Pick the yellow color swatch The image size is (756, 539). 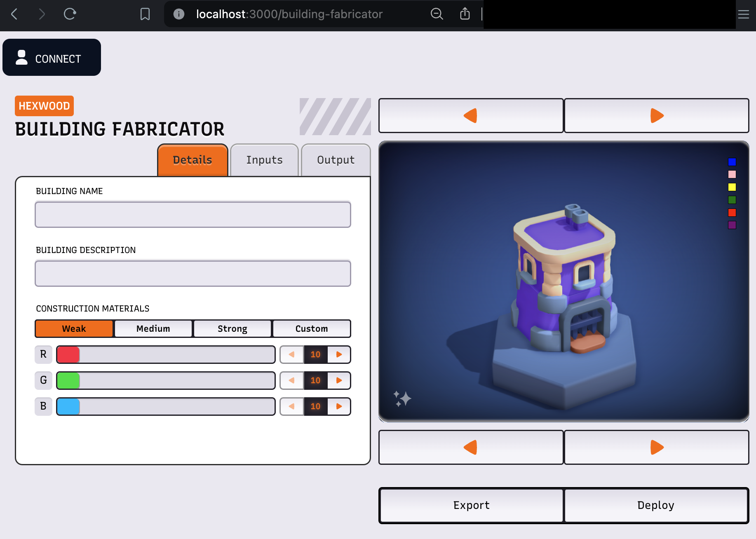coord(732,187)
